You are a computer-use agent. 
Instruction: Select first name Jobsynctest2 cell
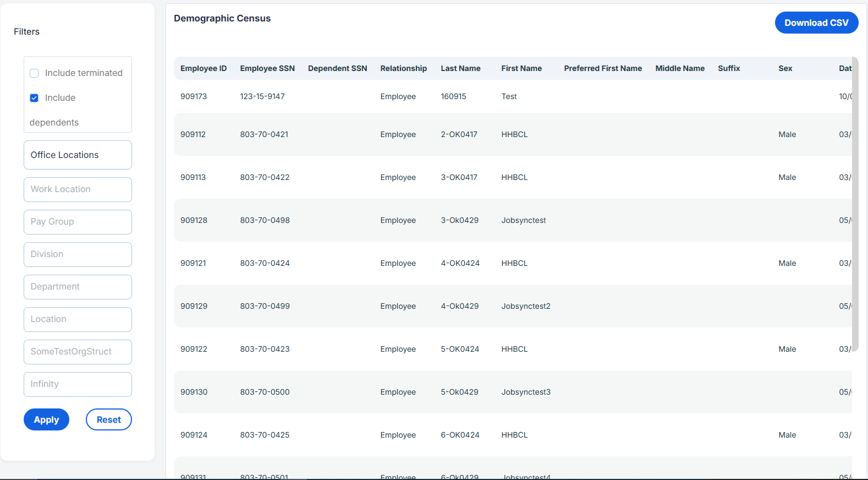[x=526, y=306]
